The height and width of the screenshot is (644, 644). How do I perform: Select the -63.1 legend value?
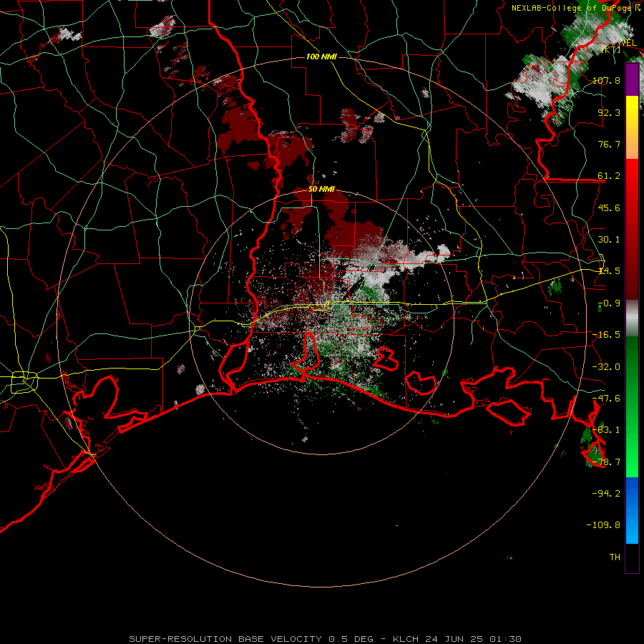[606, 430]
